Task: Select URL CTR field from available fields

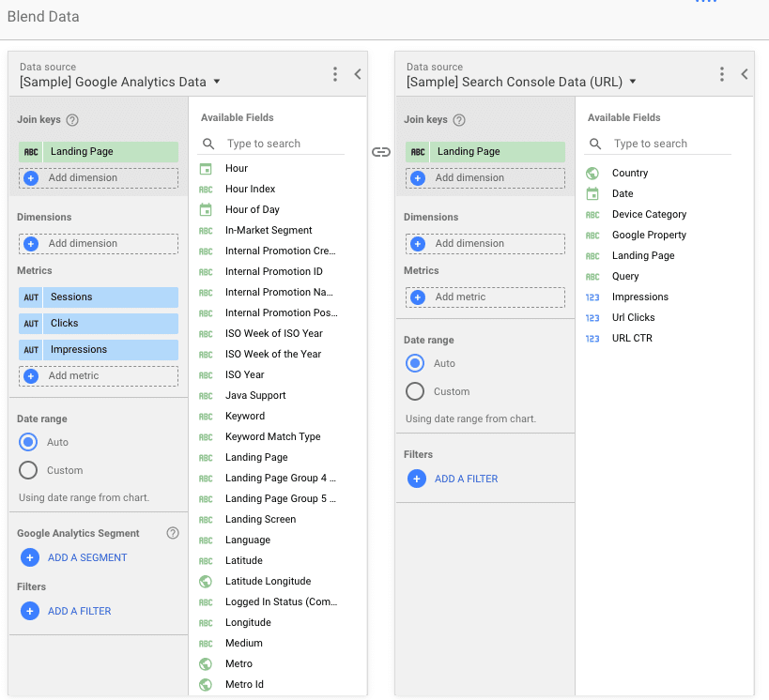Action: [x=631, y=339]
